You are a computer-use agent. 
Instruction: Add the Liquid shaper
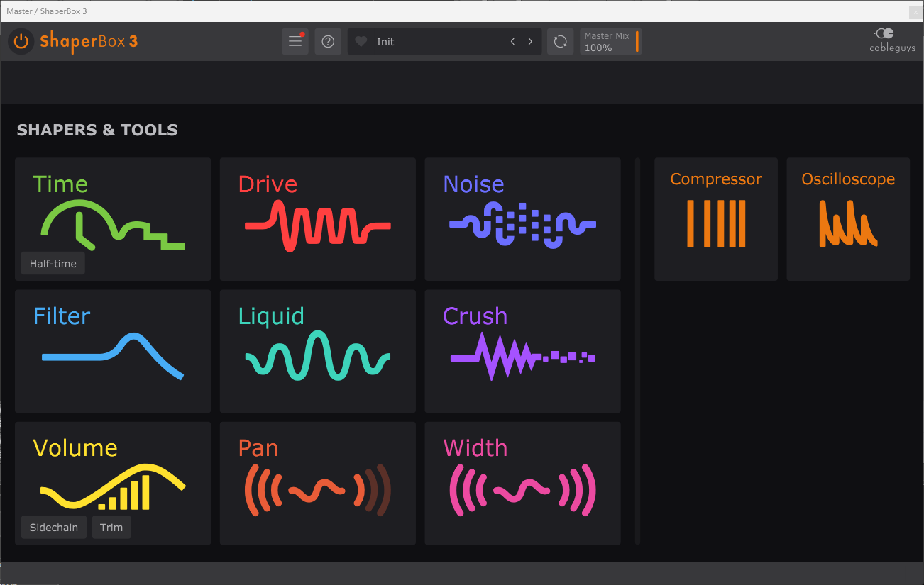coord(317,351)
